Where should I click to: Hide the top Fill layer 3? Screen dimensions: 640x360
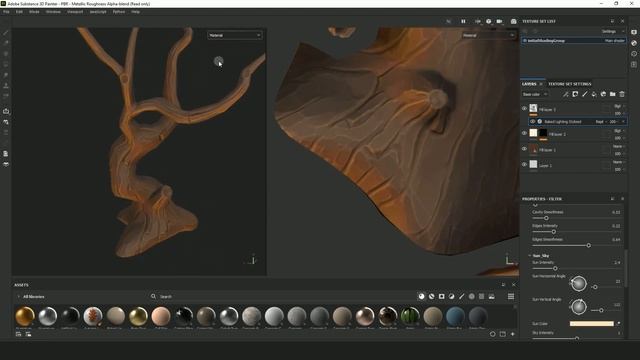click(524, 109)
